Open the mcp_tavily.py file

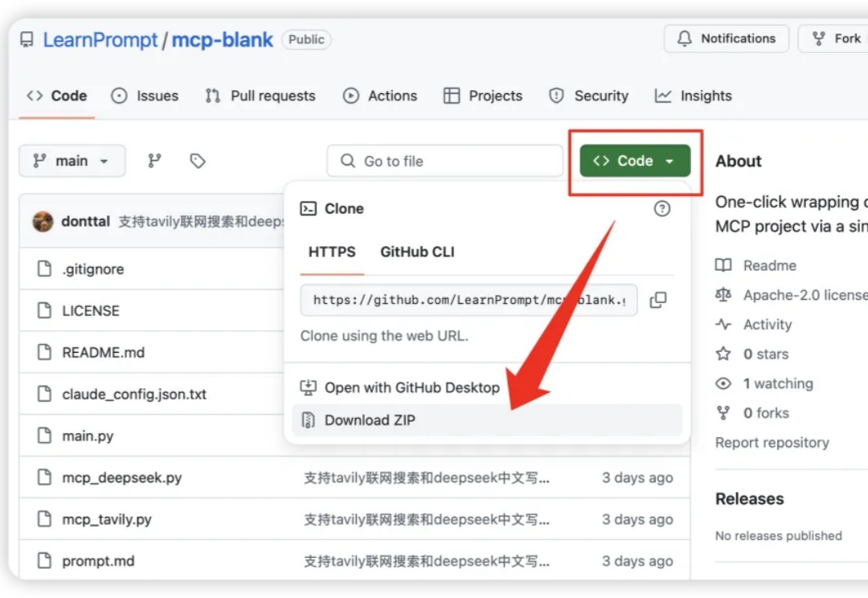[x=107, y=520]
